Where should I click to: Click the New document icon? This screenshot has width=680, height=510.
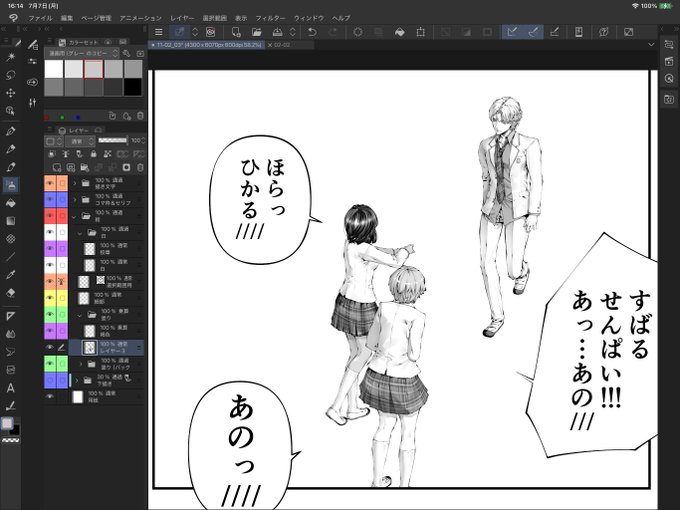(x=236, y=32)
